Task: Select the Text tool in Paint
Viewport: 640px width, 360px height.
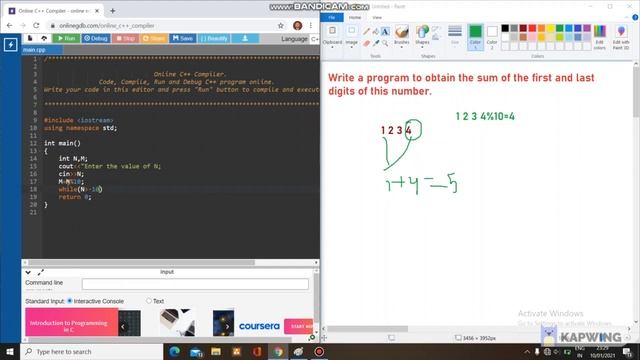Action: [x=385, y=31]
